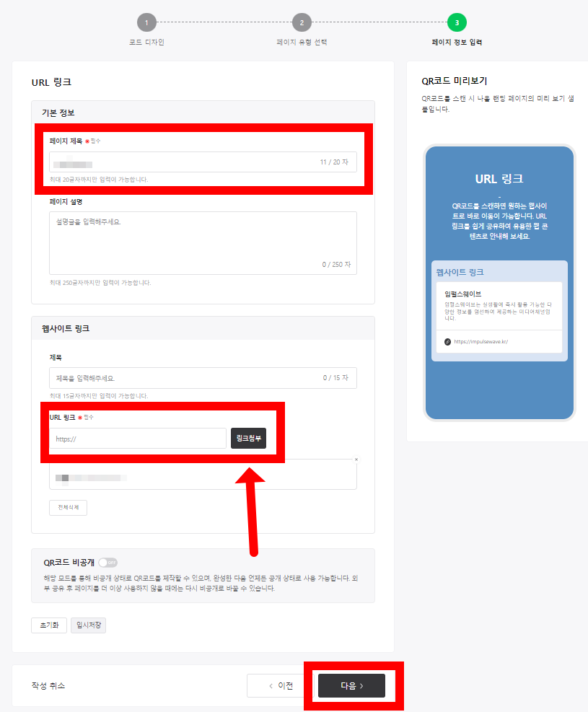Screen dimensions: 588x712
Task: Click step 2 circle 페이지 유형 선택
Action: coord(302,22)
